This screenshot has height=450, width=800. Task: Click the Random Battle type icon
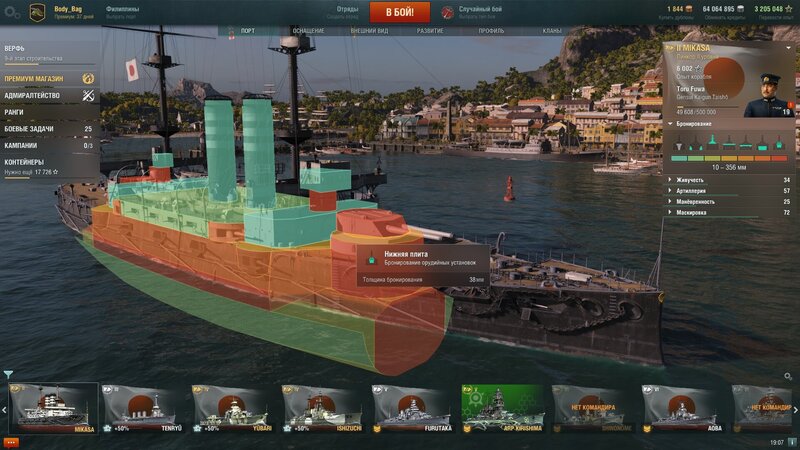pos(447,12)
